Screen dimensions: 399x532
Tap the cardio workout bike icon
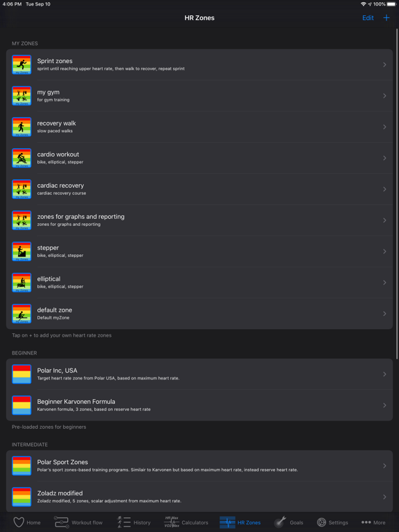tap(21, 158)
